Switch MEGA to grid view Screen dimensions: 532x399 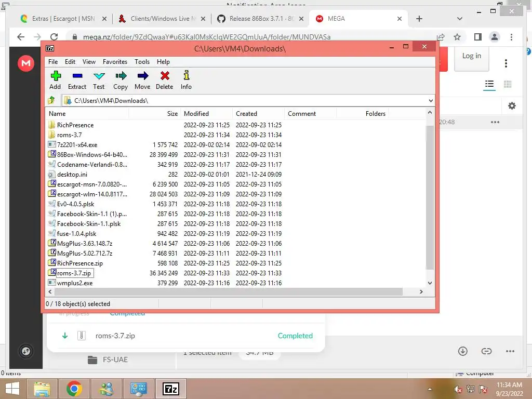(x=508, y=84)
